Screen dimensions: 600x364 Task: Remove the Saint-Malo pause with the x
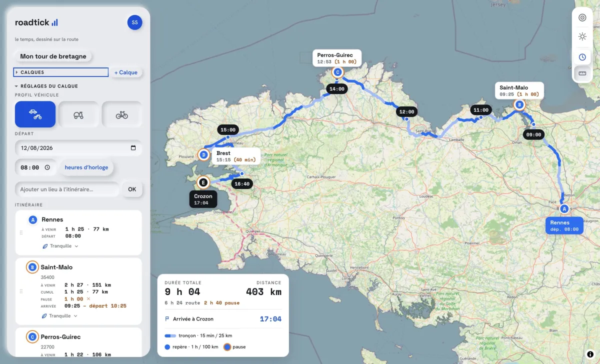click(x=88, y=298)
